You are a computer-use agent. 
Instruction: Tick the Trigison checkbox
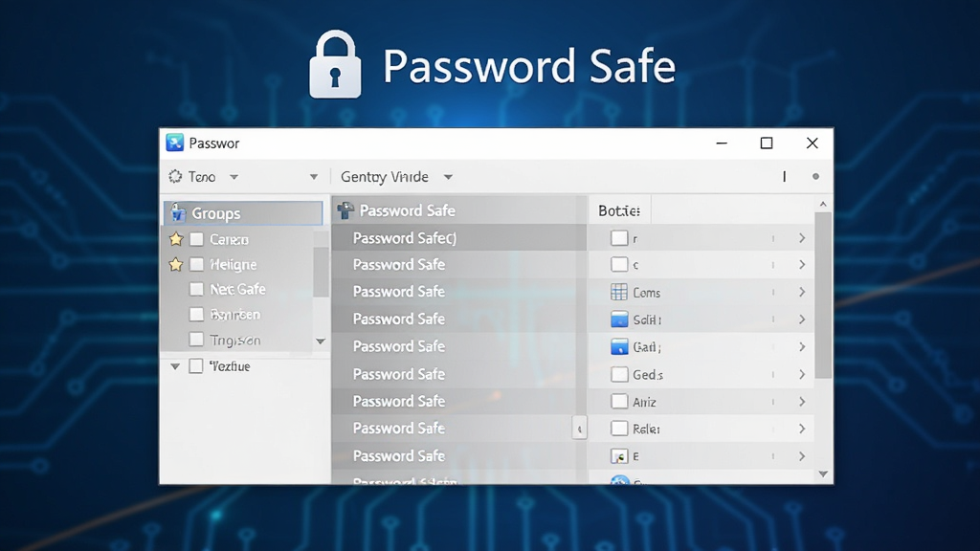click(x=197, y=340)
